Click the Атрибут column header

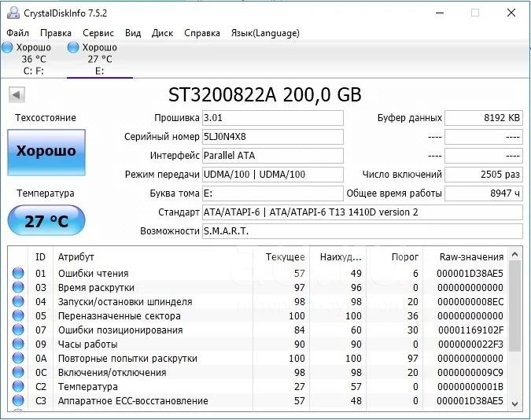[x=153, y=257]
